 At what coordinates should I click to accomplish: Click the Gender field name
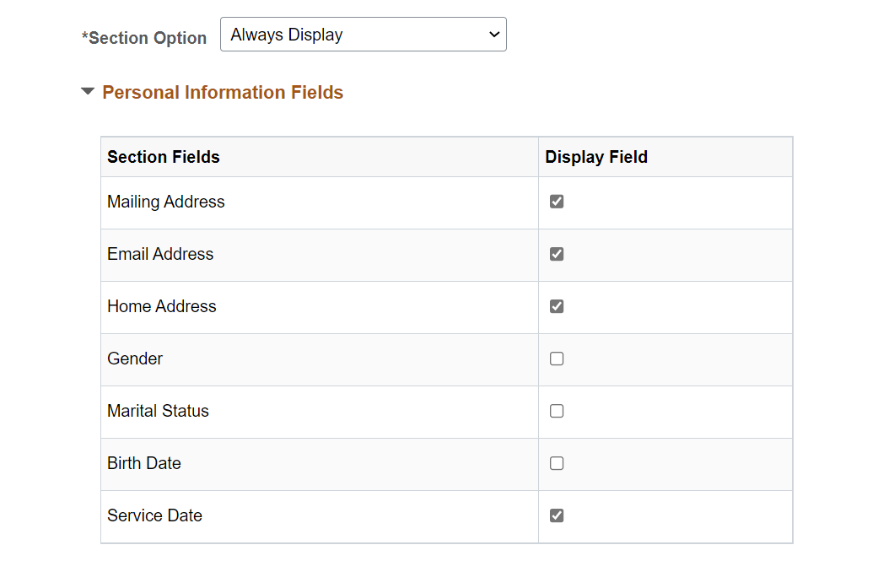coord(135,359)
